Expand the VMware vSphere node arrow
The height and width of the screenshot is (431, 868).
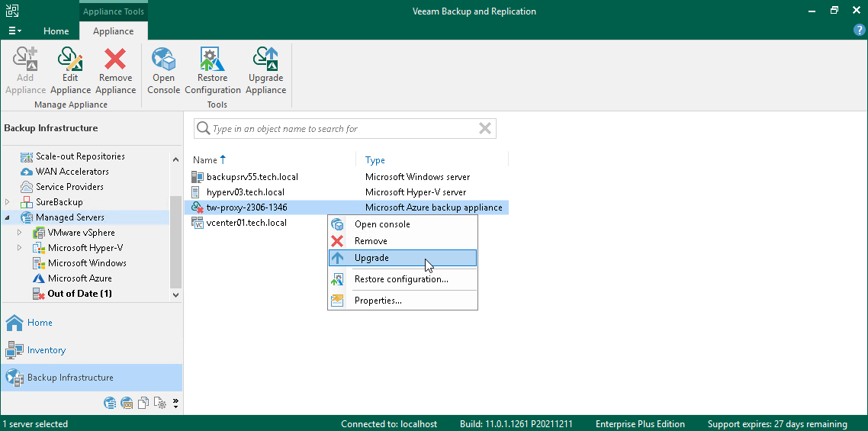[x=19, y=233]
